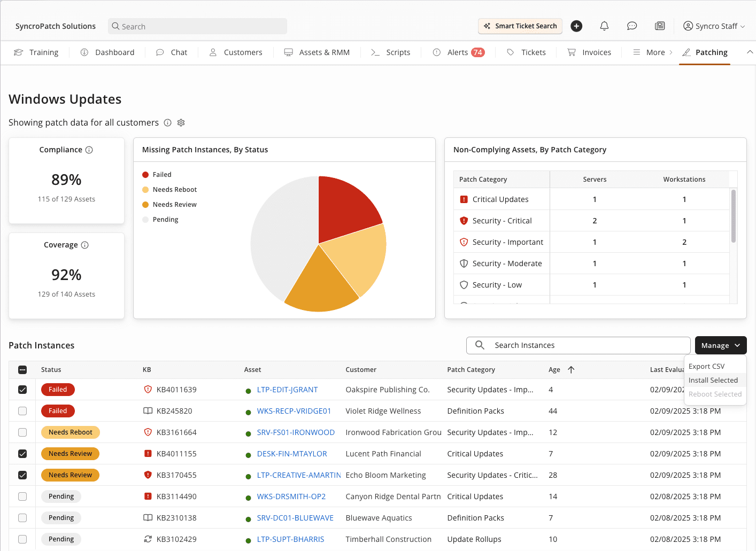Image resolution: width=756 pixels, height=551 pixels.
Task: Click the refresh-arrows icon next to KB3102429
Action: (x=148, y=539)
